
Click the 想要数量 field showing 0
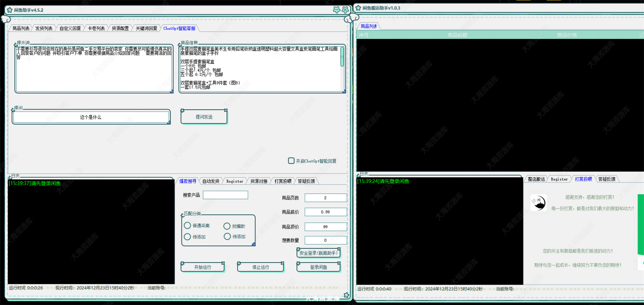pyautogui.click(x=326, y=240)
